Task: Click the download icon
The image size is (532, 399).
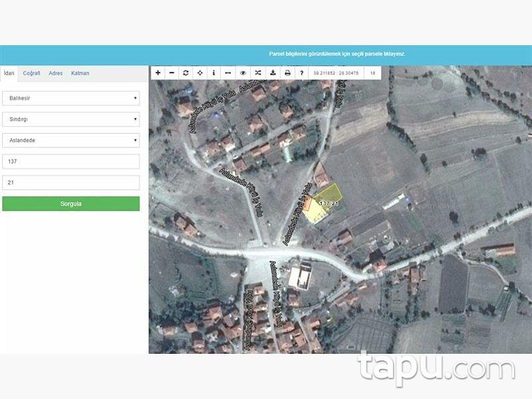Action: click(273, 73)
